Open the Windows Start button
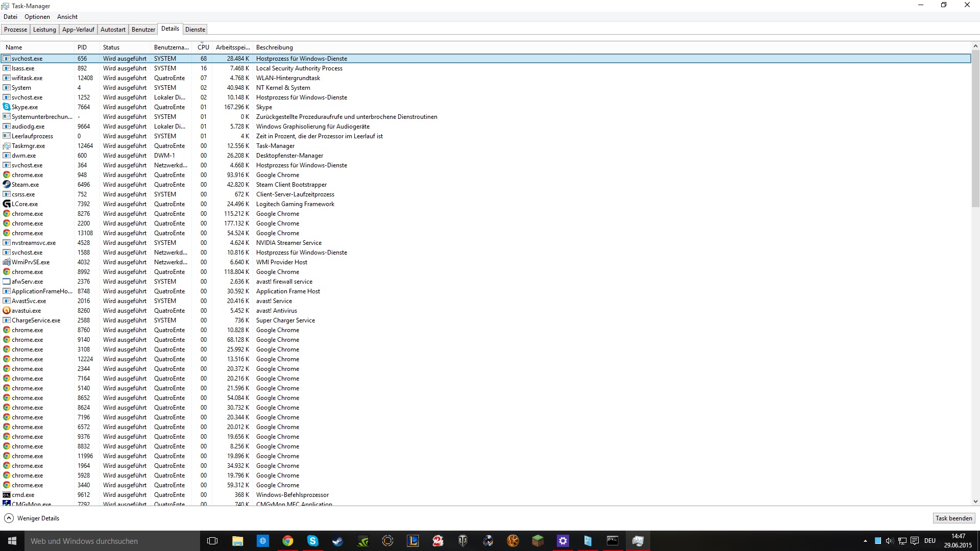The height and width of the screenshot is (551, 980). tap(12, 541)
